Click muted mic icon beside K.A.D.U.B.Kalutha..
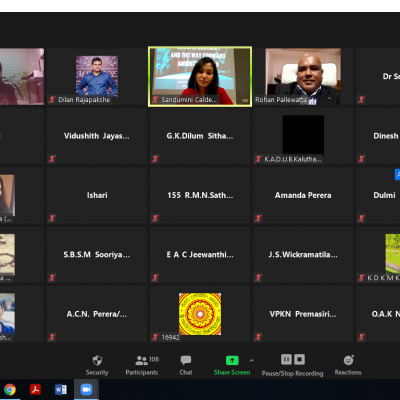 (x=258, y=159)
